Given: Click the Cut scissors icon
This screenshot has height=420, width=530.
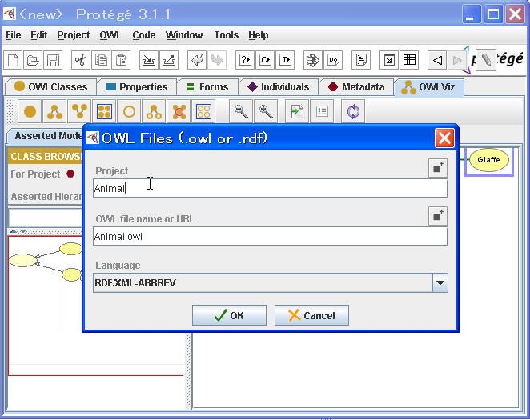Looking at the screenshot, I should coord(81,60).
